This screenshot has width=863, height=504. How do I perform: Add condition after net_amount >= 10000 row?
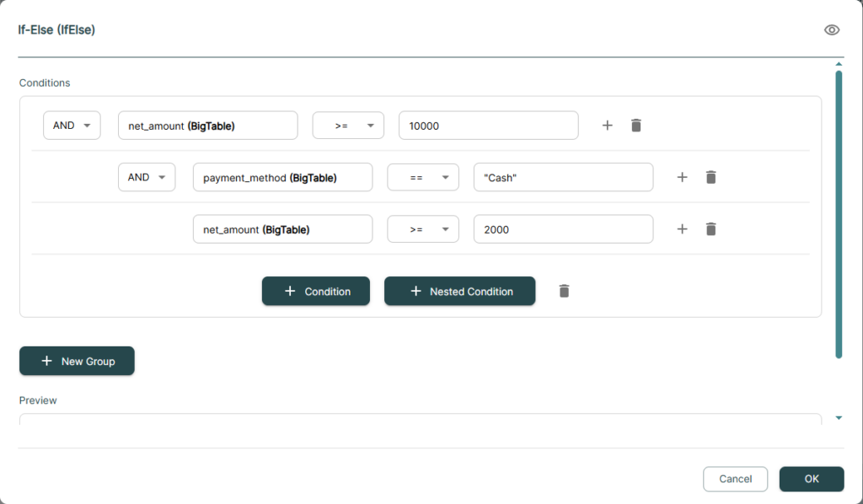[x=607, y=126]
